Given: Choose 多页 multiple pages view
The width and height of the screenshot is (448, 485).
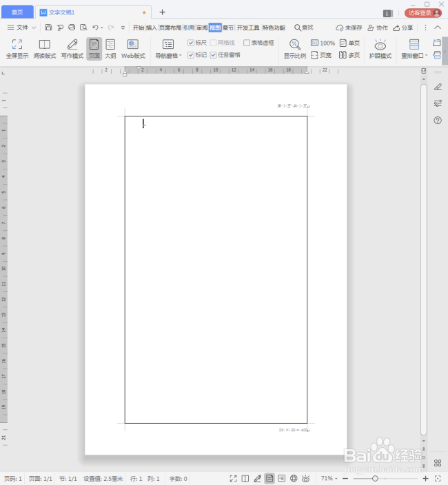Looking at the screenshot, I should tap(349, 55).
